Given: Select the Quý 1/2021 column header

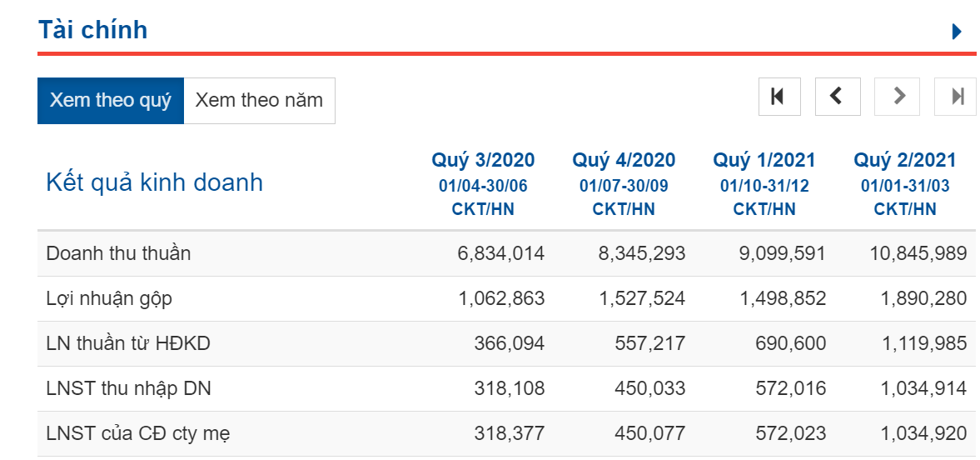Looking at the screenshot, I should 764,160.
